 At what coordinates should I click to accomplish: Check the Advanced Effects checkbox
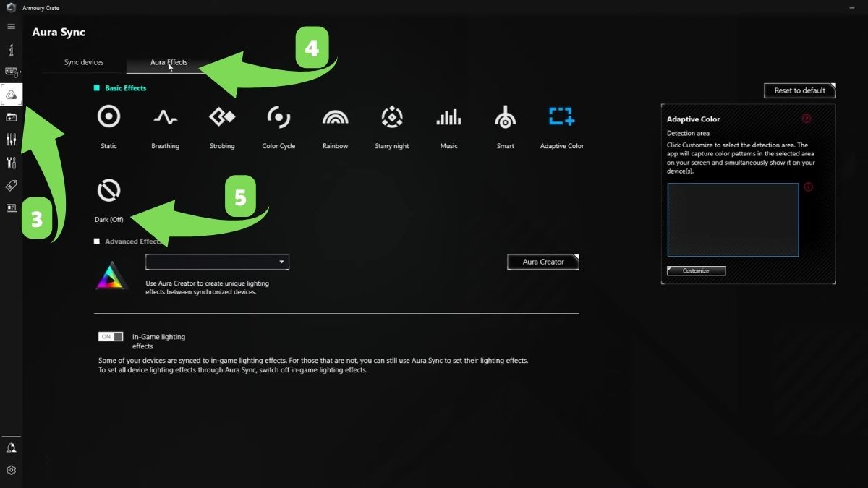click(x=97, y=241)
